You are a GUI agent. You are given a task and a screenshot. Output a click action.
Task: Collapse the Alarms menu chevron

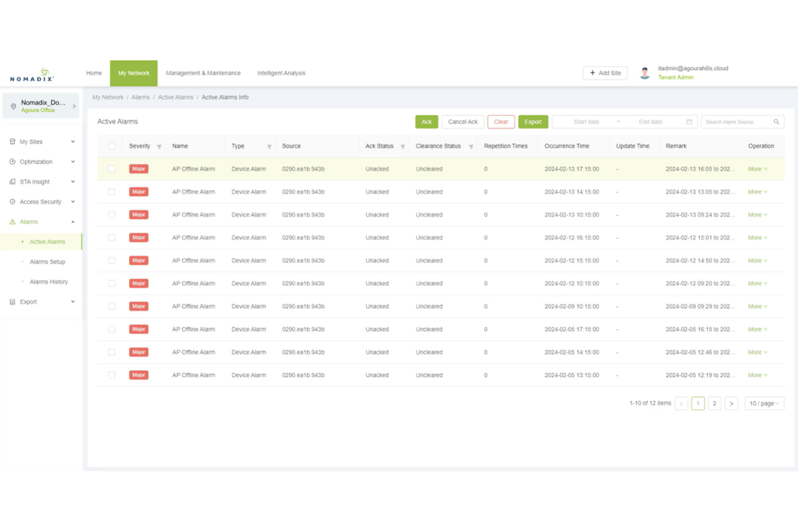point(73,222)
